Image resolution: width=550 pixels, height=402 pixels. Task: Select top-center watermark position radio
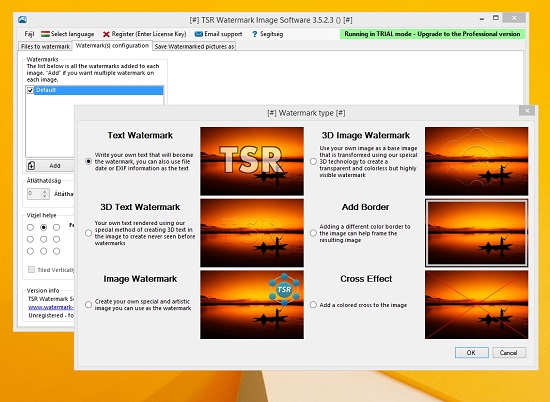[x=43, y=227]
